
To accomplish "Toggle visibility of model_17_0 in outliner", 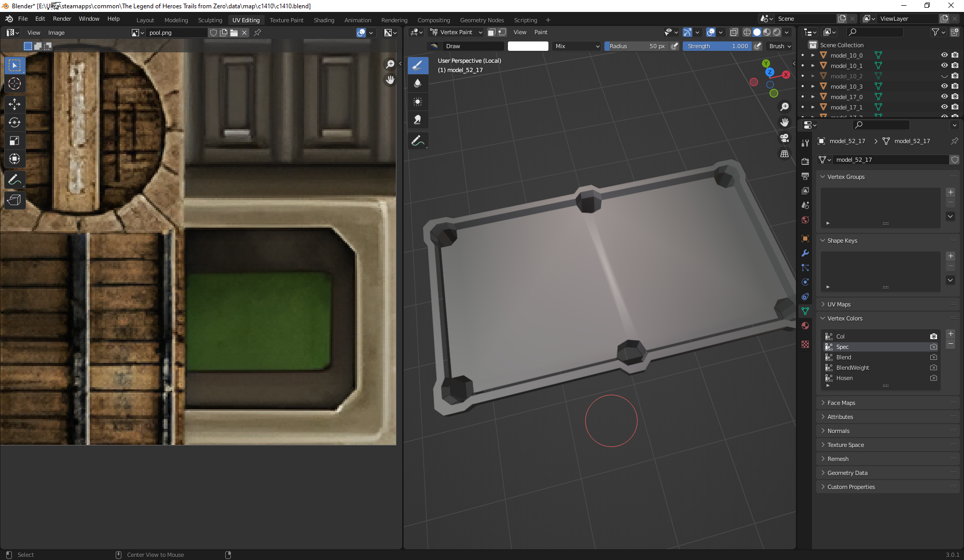I will click(944, 96).
